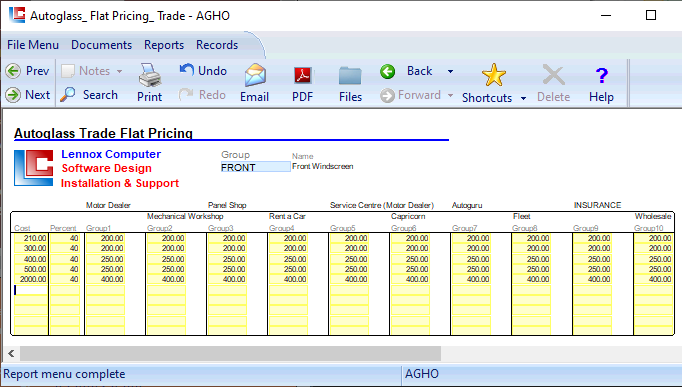Click the Motor Dealer column heading
The width and height of the screenshot is (683, 387).
tap(108, 205)
